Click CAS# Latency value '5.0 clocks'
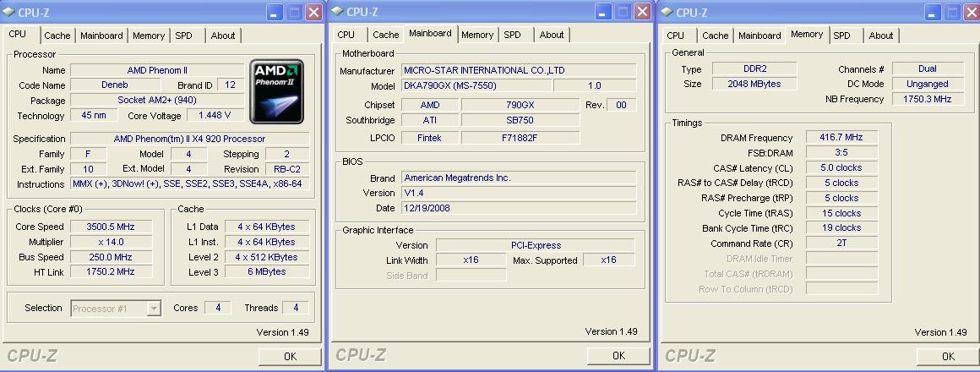 [x=842, y=167]
